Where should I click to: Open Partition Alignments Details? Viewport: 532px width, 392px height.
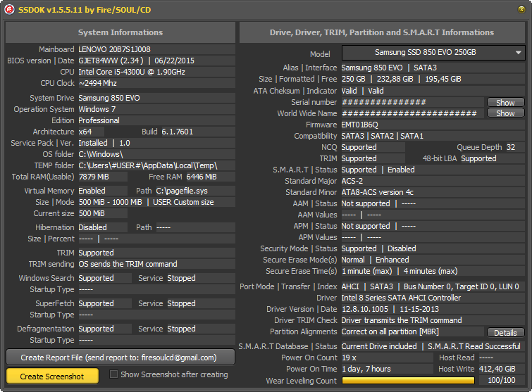click(505, 333)
